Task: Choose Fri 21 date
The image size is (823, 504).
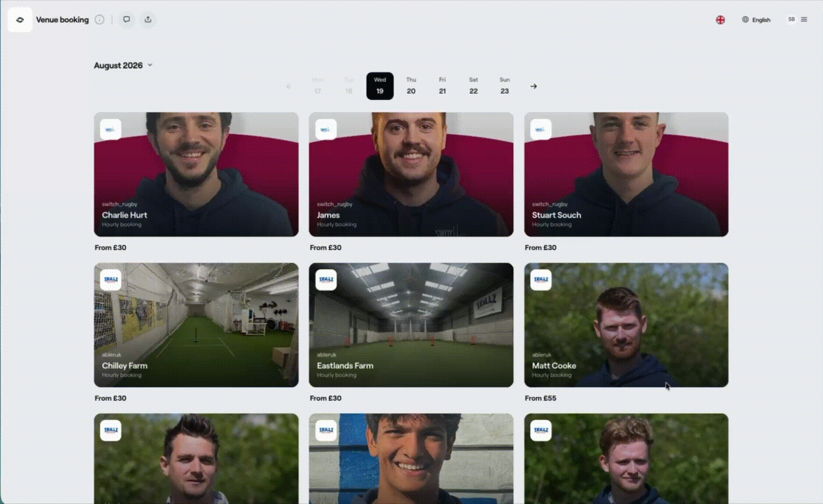Action: 442,86
